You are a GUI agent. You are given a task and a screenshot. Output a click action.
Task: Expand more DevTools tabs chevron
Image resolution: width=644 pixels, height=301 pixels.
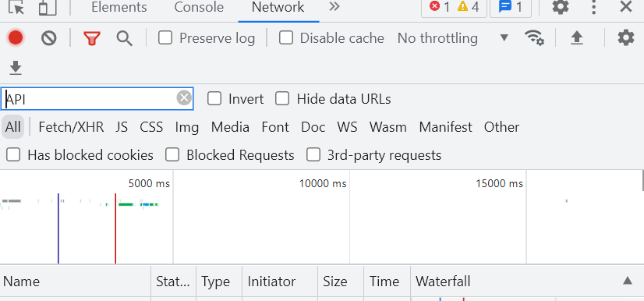(334, 6)
